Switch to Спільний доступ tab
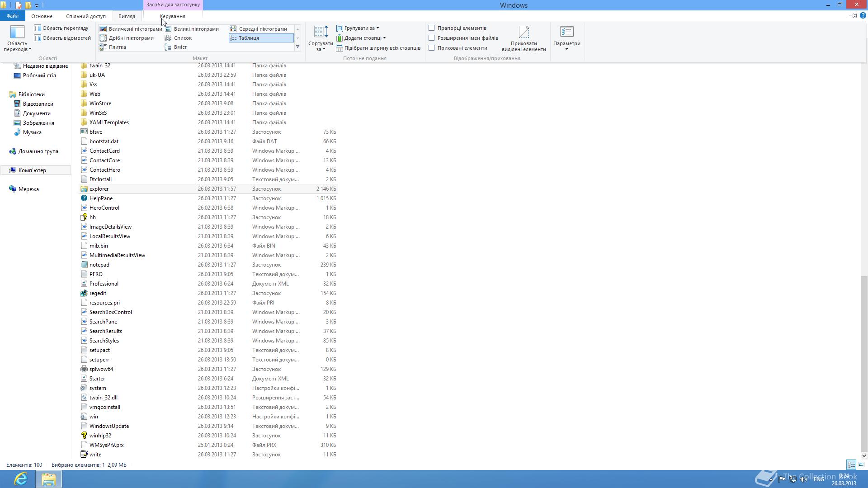Image resolution: width=868 pixels, height=488 pixels. (x=86, y=16)
